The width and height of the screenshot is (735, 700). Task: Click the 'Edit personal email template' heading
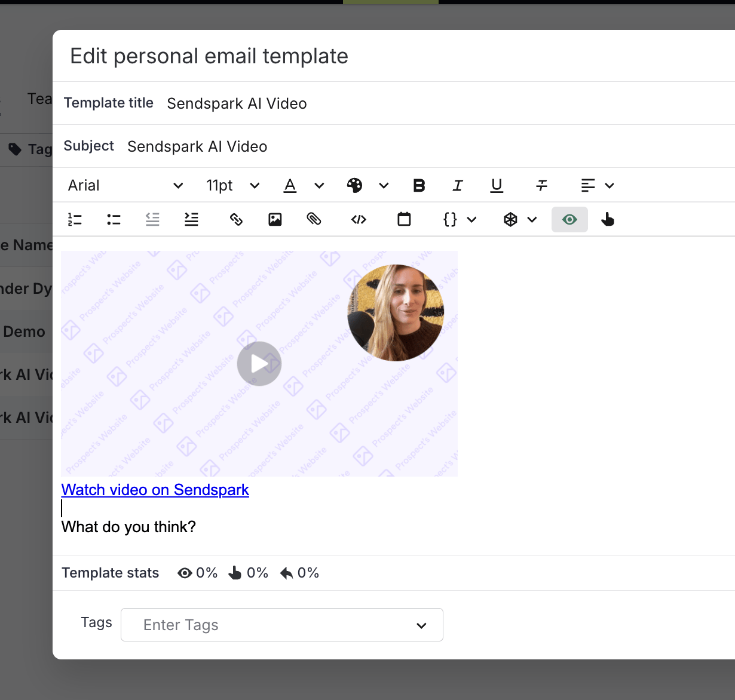[209, 56]
